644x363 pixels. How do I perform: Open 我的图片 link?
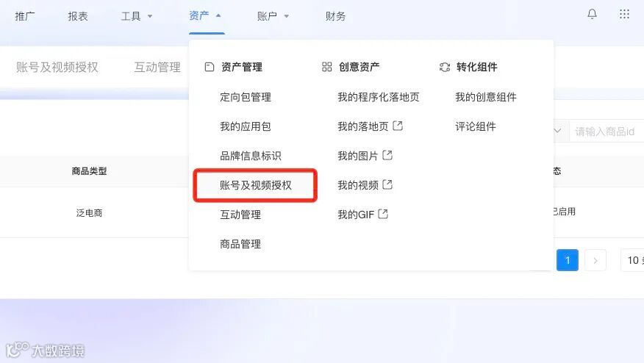click(358, 156)
